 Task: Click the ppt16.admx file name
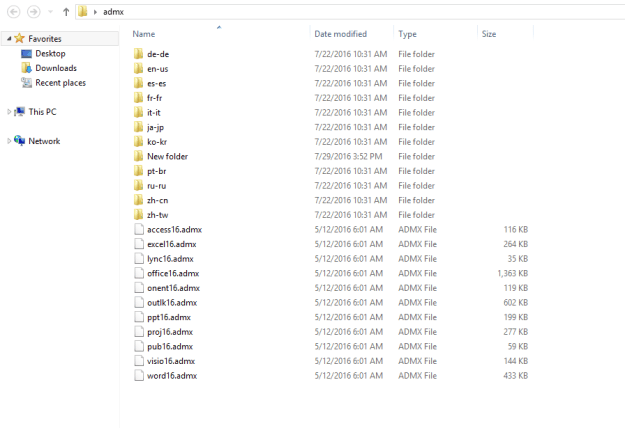169,317
